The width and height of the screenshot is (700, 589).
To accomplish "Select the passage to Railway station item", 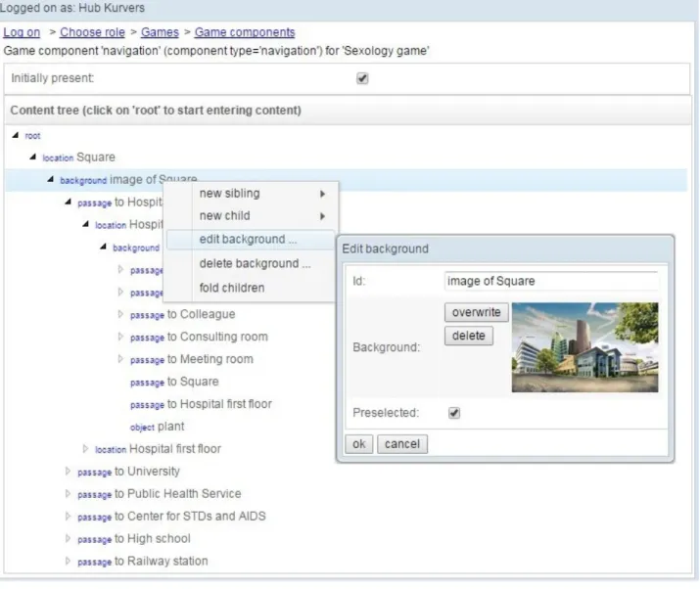I will point(143,562).
